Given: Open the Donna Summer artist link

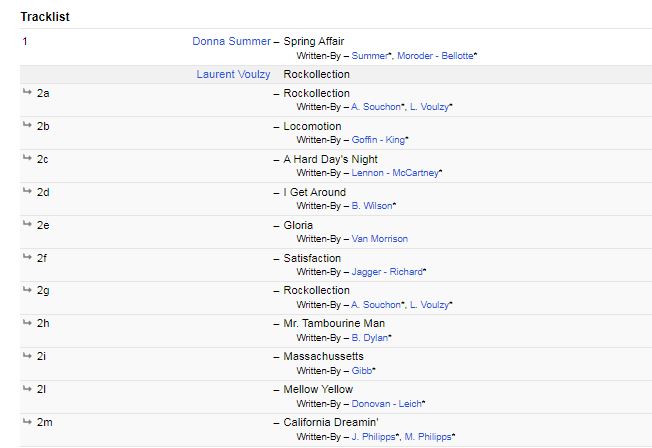Looking at the screenshot, I should click(231, 42).
